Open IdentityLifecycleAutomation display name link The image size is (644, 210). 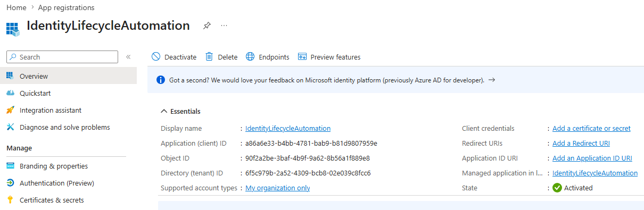click(x=288, y=128)
